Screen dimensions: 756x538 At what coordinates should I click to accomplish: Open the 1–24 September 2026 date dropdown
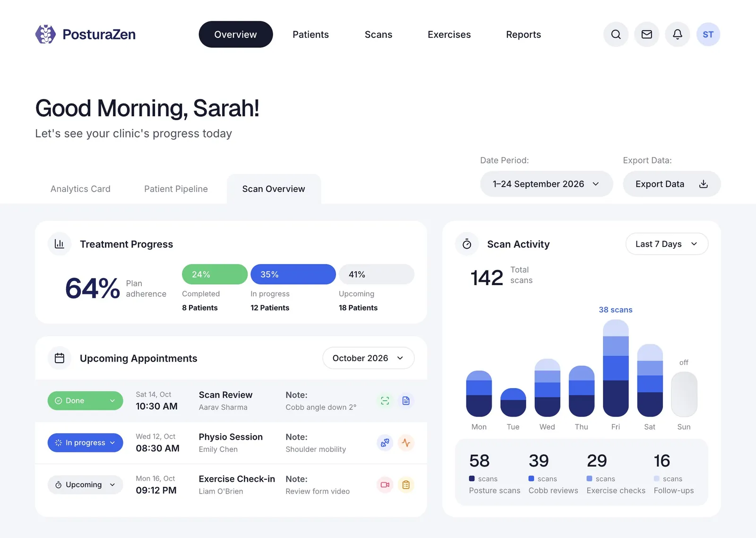pos(546,184)
